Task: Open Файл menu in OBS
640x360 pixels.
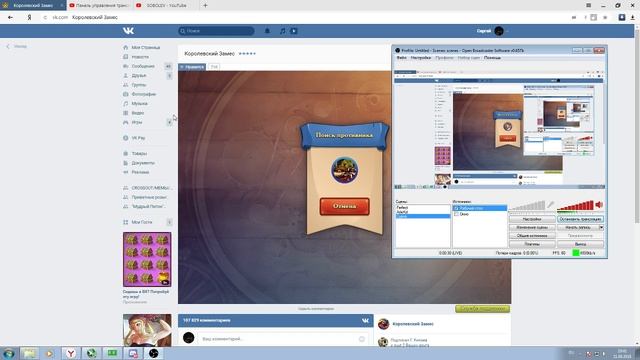Action: click(x=402, y=58)
